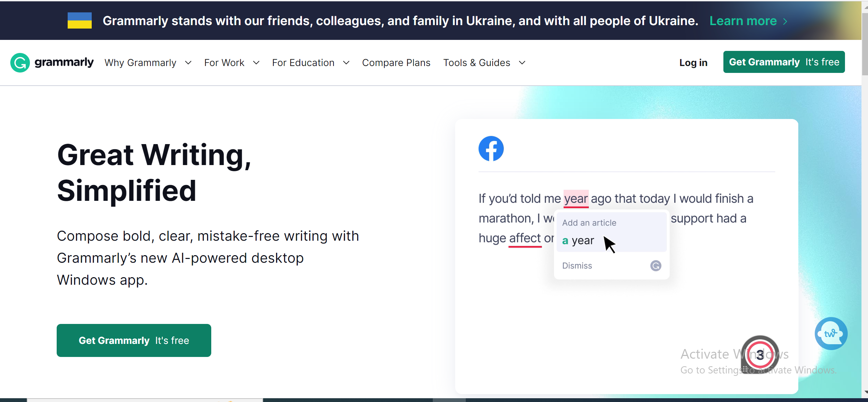
Task: Expand the For Education dropdown chevron
Action: (346, 63)
